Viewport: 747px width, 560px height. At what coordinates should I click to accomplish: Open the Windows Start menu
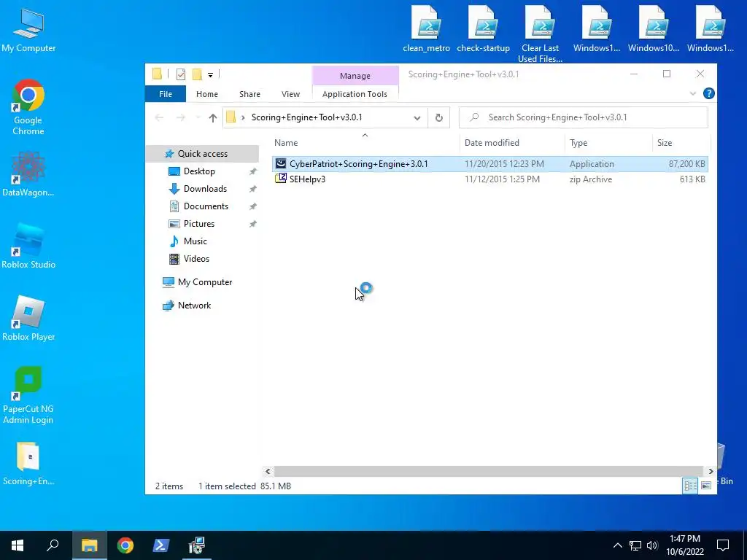tap(18, 545)
